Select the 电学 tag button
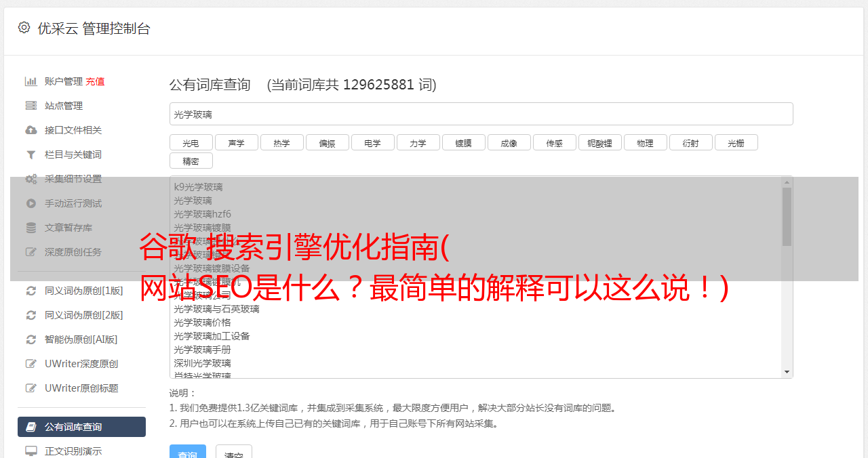 (x=372, y=142)
